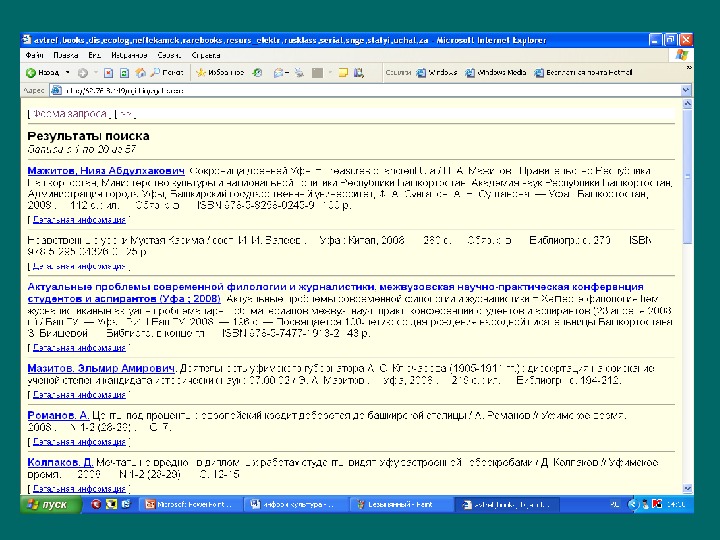Image resolution: width=720 pixels, height=540 pixels.
Task: Click the third quick launch icon
Action: coord(126,504)
